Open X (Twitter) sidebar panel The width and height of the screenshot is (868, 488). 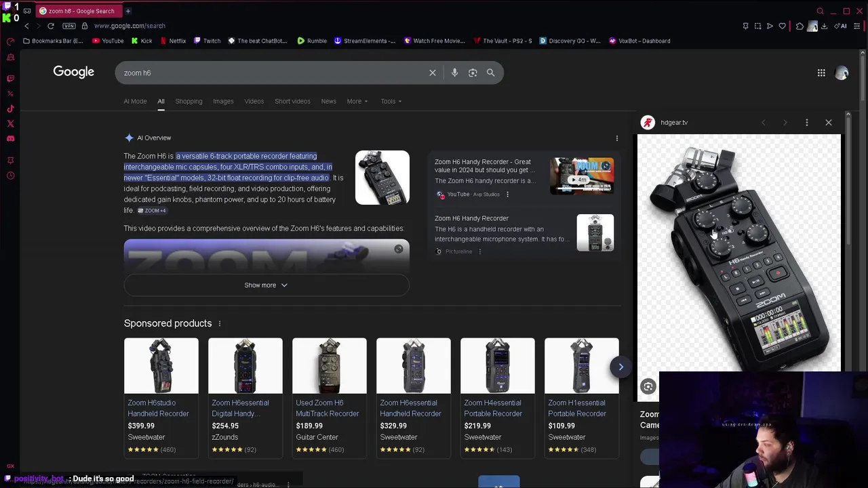[10, 123]
